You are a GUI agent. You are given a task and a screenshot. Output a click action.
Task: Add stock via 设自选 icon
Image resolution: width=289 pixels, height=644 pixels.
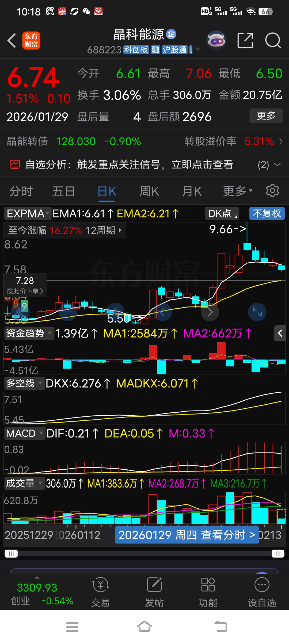(262, 592)
